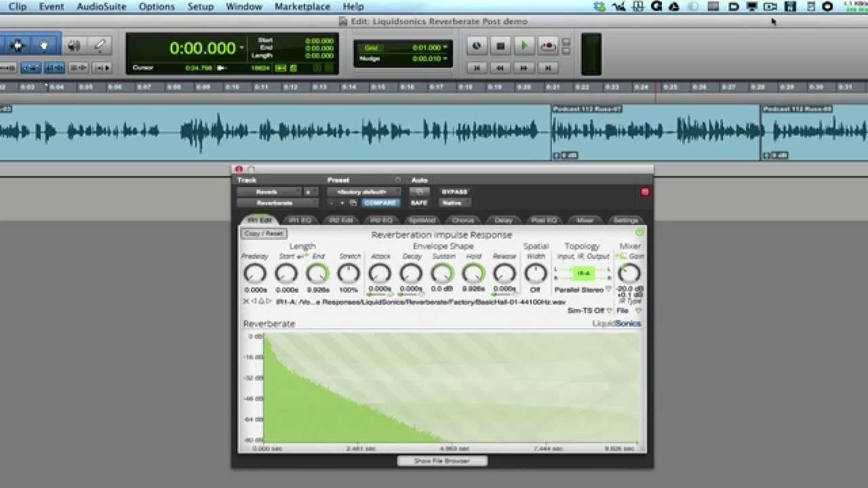Click the Rewind transport button

point(500,68)
